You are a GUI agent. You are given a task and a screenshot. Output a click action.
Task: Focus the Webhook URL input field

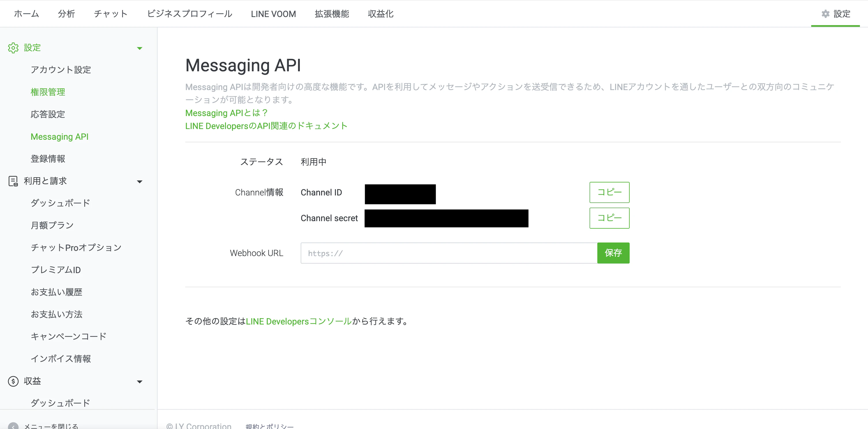click(449, 253)
